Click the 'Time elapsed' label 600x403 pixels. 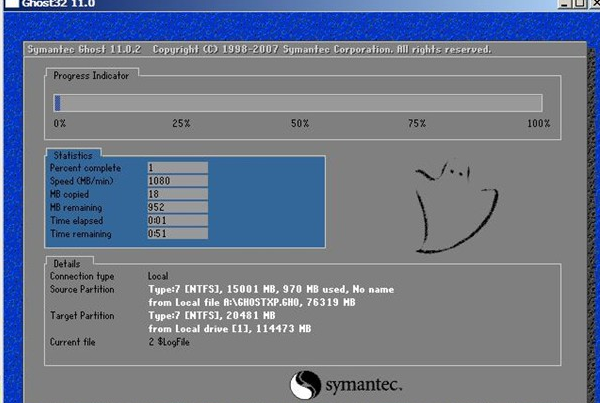coord(77,221)
